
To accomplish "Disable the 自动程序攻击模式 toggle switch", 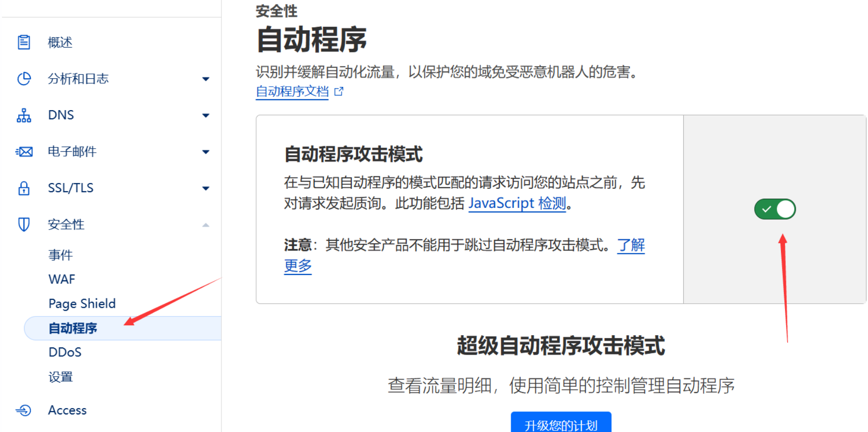I will pyautogui.click(x=775, y=209).
